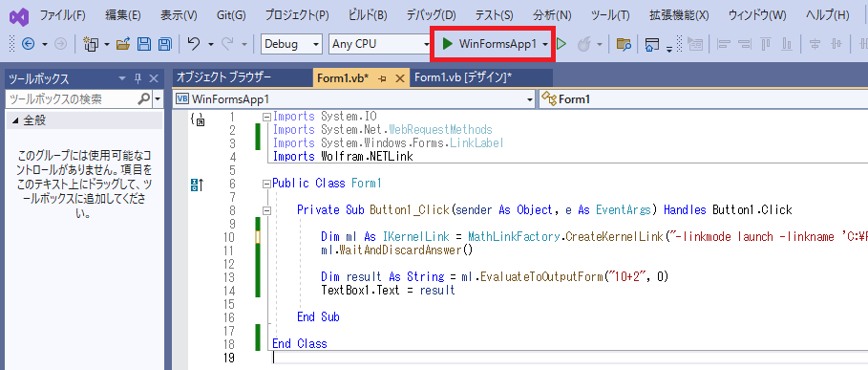This screenshot has height=370, width=868.
Task: Toggle auto-hide pin on ツールボックス panel
Action: pos(138,79)
